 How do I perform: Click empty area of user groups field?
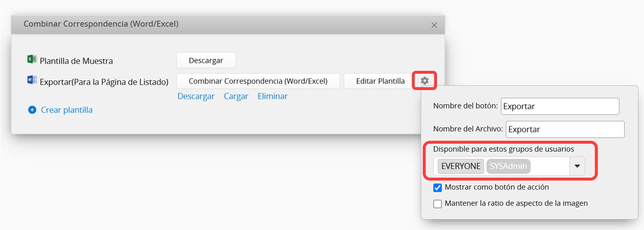[550, 166]
